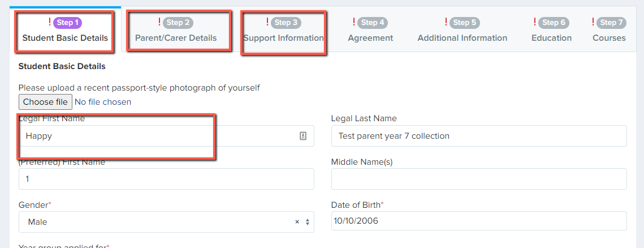Click the red exclamation mark beside Step 5
This screenshot has width=644, height=248.
coord(446,22)
